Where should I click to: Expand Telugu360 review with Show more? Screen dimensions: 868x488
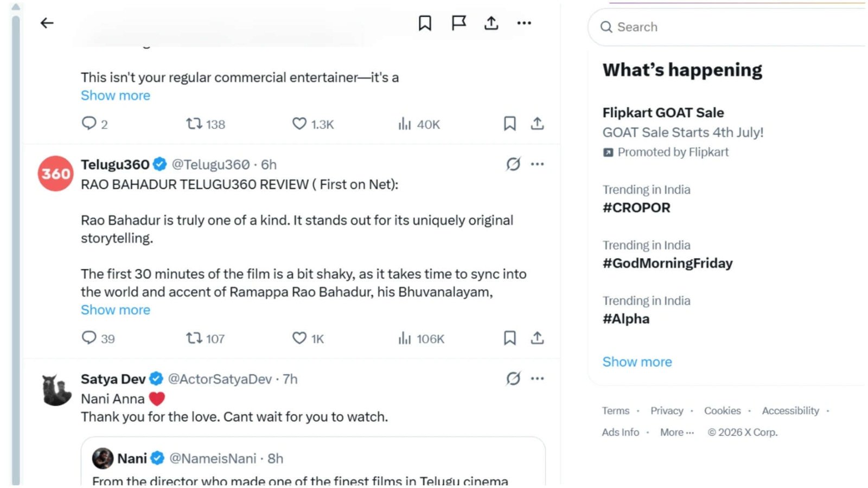[x=116, y=310]
